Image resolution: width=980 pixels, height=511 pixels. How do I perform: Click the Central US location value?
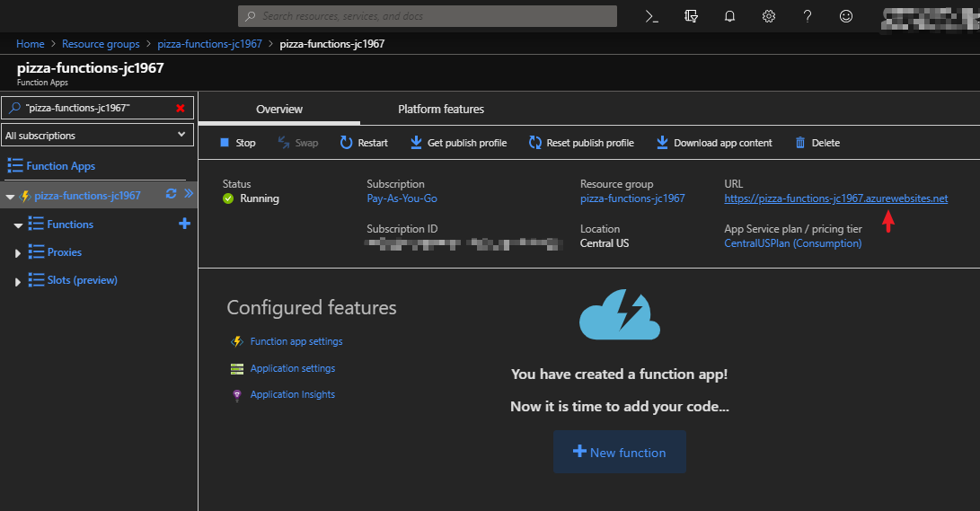click(605, 243)
